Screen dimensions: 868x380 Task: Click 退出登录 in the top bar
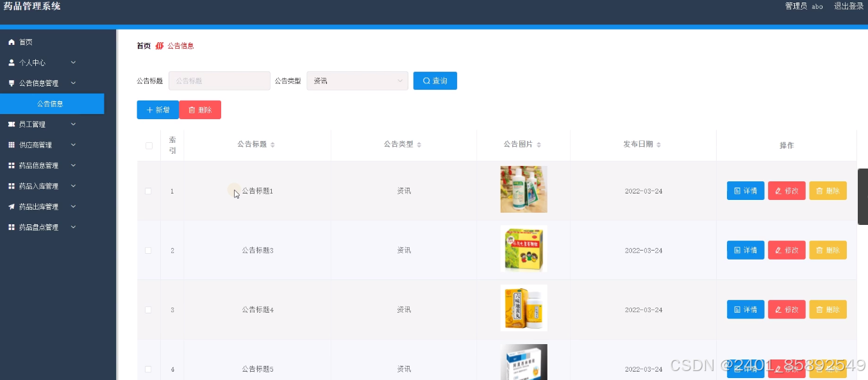click(x=847, y=6)
